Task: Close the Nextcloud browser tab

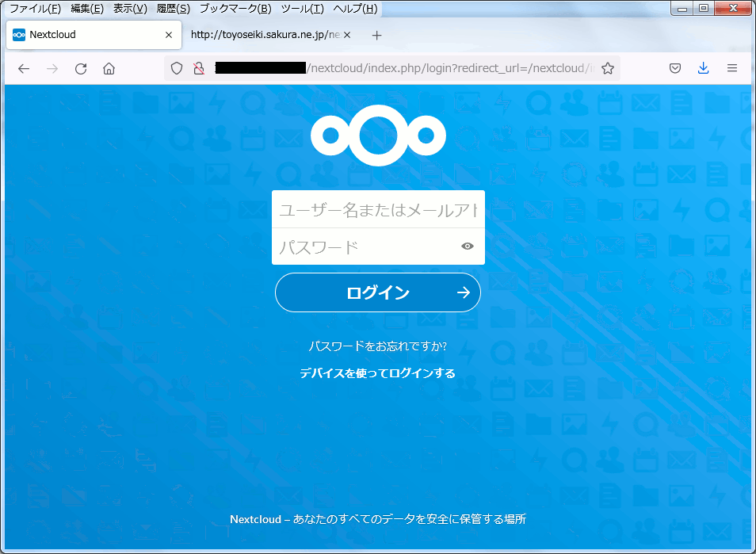Action: [x=169, y=35]
